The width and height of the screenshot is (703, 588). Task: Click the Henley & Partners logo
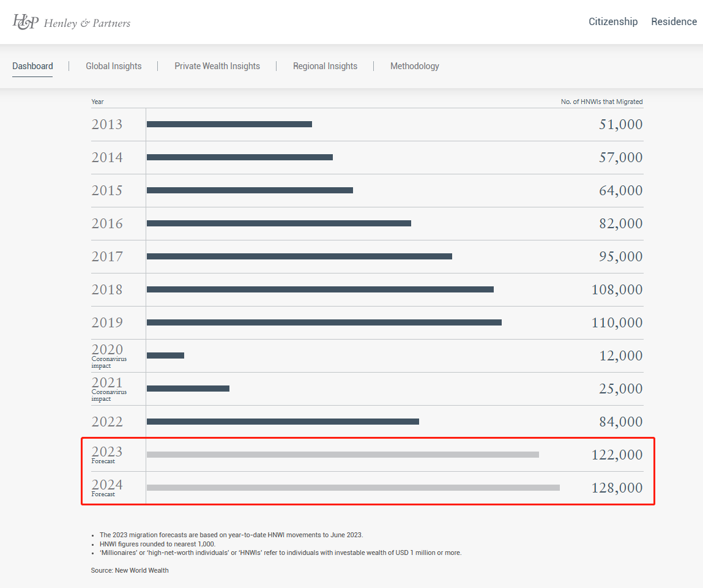(72, 22)
